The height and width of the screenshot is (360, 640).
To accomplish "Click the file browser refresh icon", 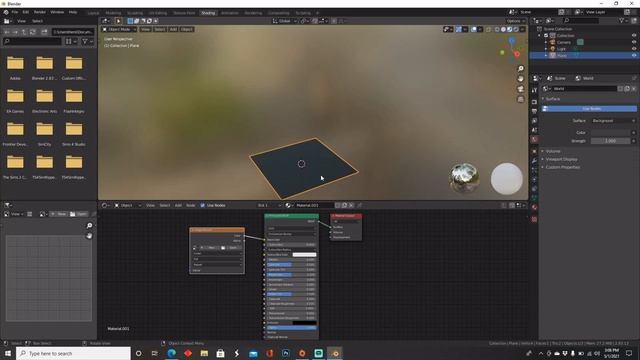I will (33, 32).
